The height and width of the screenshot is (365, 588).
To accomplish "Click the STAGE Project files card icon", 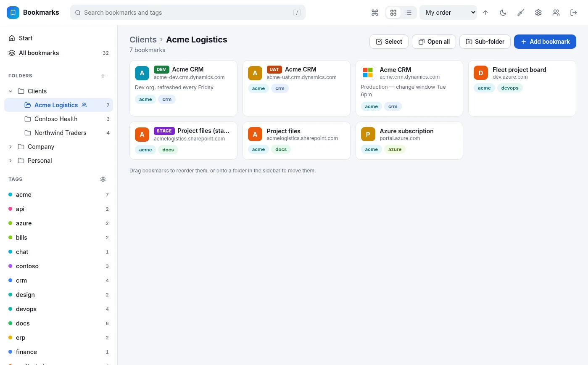I will coord(142,135).
